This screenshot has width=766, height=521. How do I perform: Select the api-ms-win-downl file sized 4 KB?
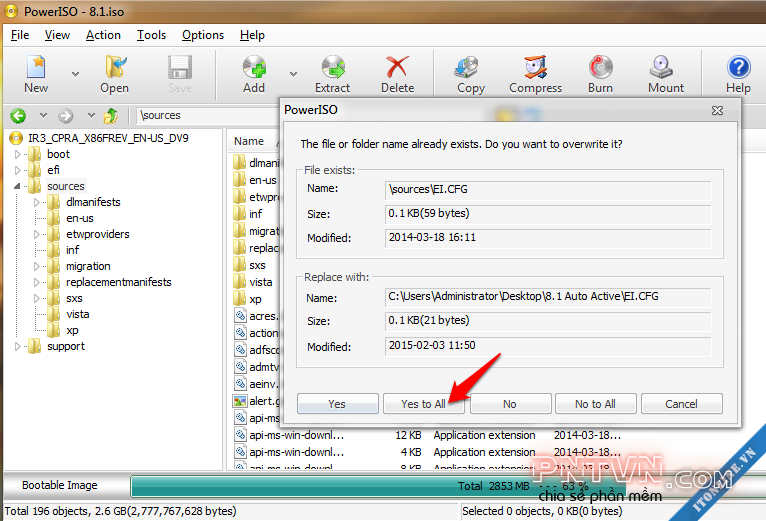(x=297, y=452)
